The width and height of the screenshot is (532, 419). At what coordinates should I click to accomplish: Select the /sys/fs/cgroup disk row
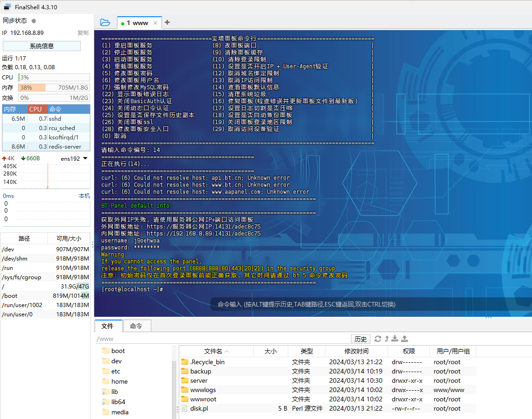coord(45,277)
